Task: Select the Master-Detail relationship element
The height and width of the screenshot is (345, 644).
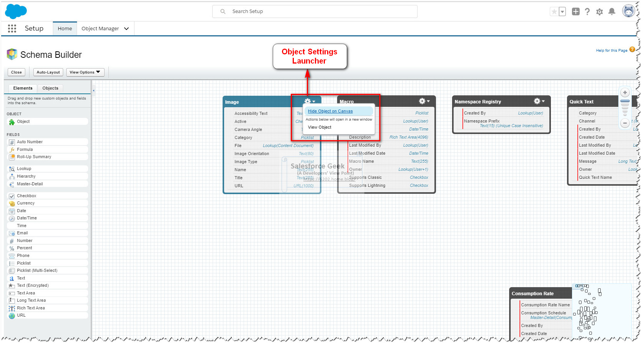Action: [29, 184]
